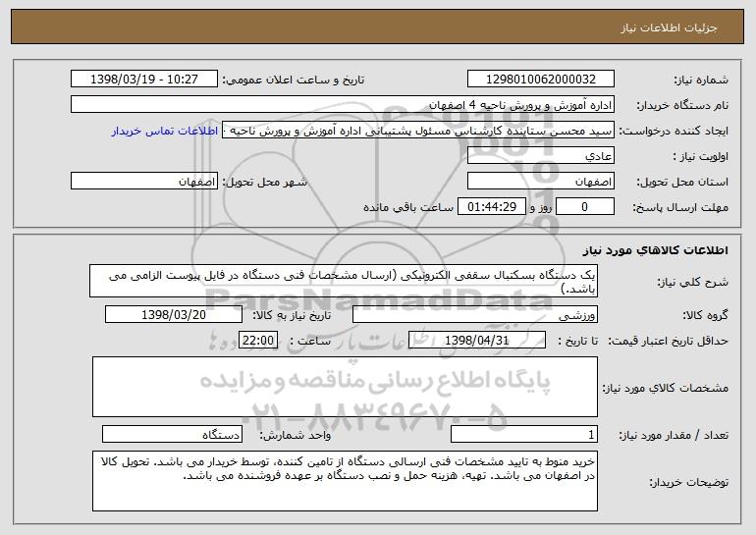Viewport: 756px width, 535px height.
Task: Click the delivery city field beside شهر محل تحویل
Action: 144,182
